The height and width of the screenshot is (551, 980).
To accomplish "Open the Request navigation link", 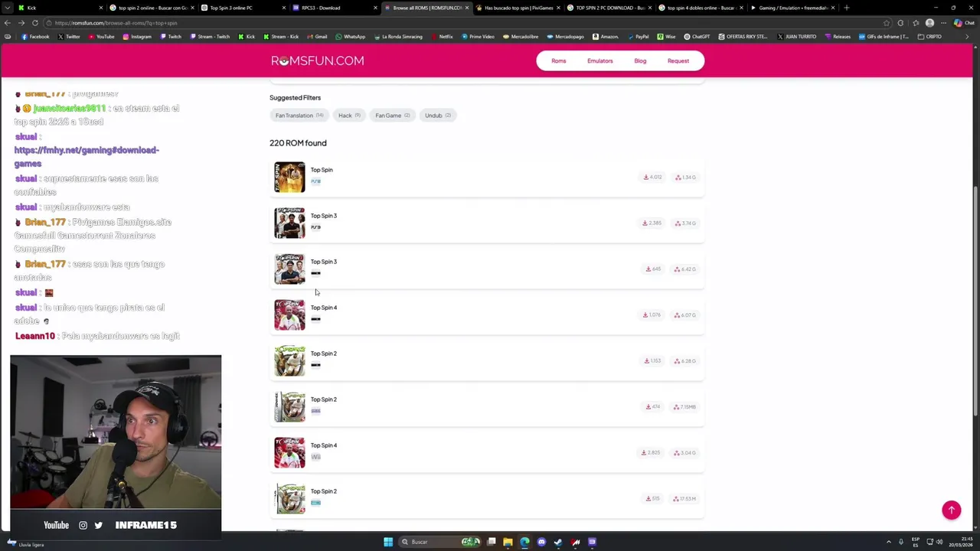I will 678,61.
